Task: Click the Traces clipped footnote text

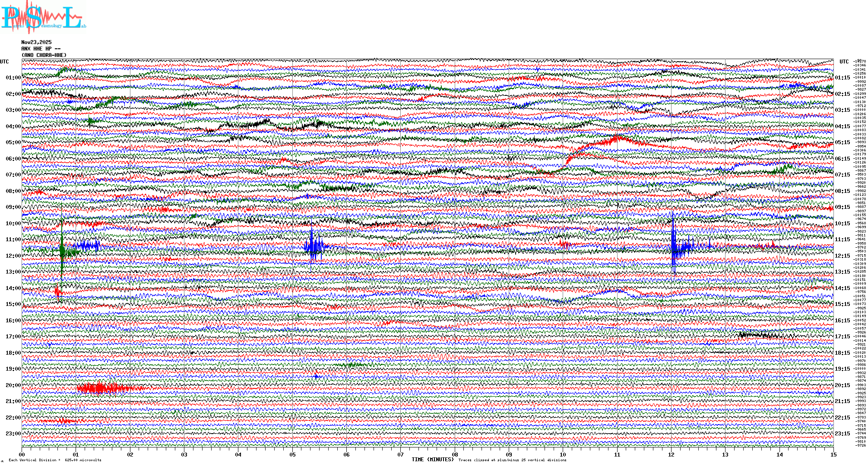Action: pyautogui.click(x=512, y=460)
